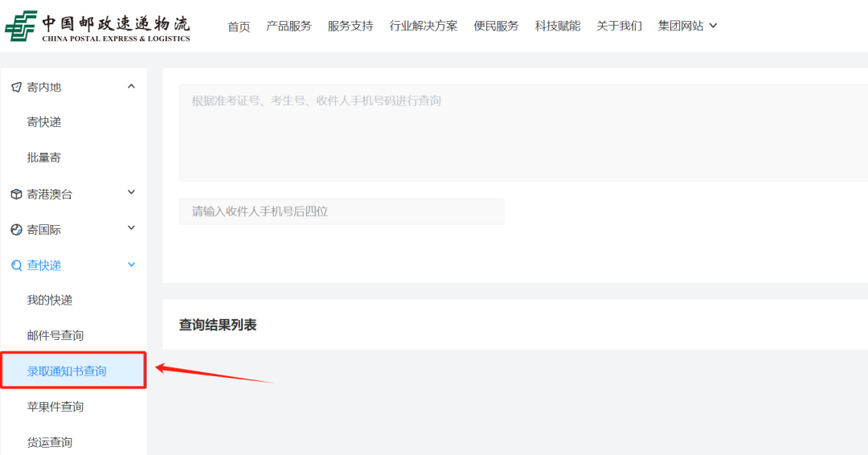
Task: Open 服务支持 menu
Action: pyautogui.click(x=350, y=26)
